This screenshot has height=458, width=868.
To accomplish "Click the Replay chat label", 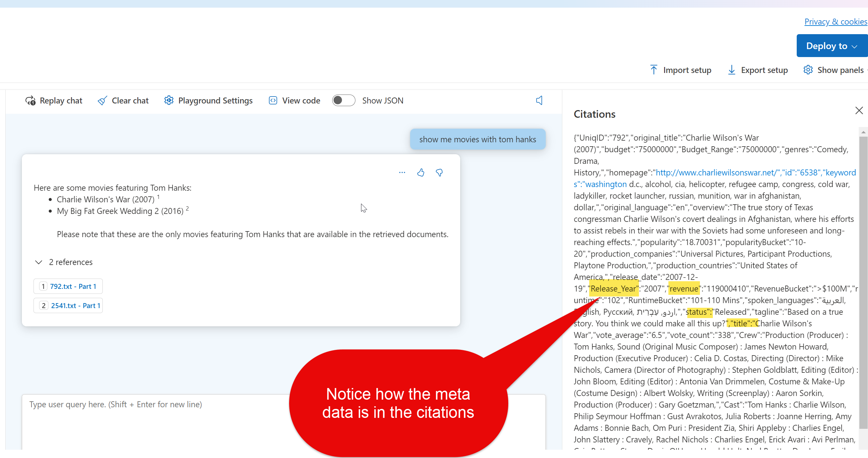I will coord(61,100).
